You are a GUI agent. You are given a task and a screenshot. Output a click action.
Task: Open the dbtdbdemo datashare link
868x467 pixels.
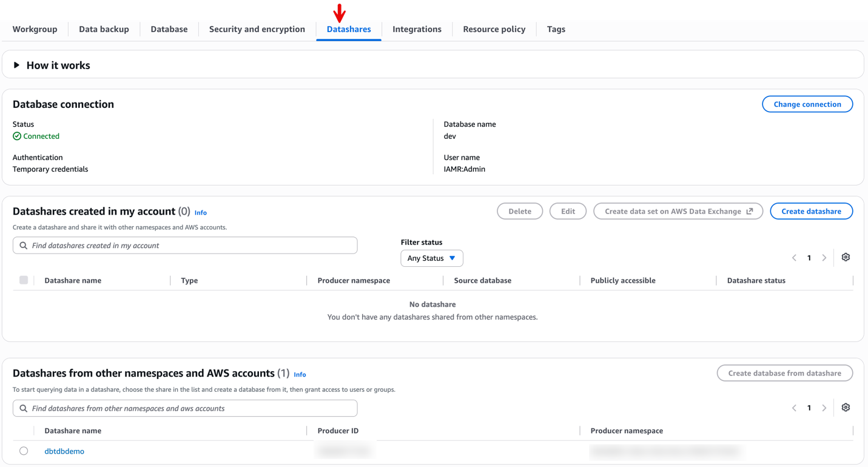point(64,451)
